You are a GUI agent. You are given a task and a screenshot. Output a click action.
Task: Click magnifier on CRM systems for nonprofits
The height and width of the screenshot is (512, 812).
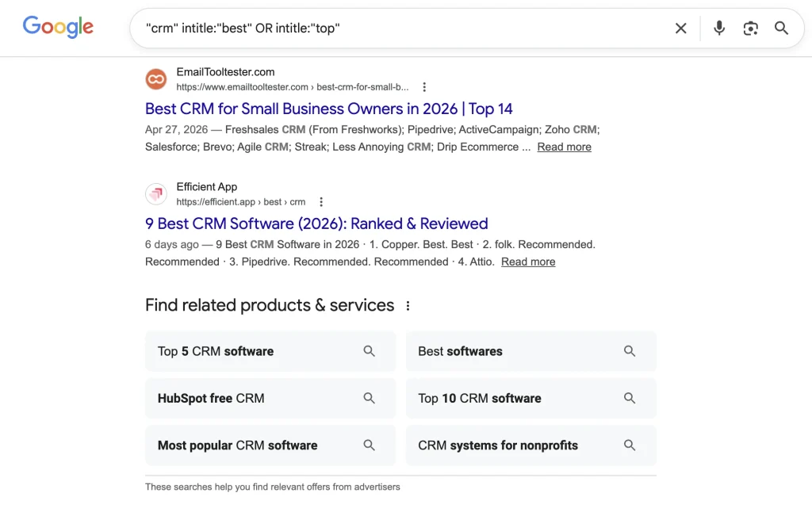point(630,445)
